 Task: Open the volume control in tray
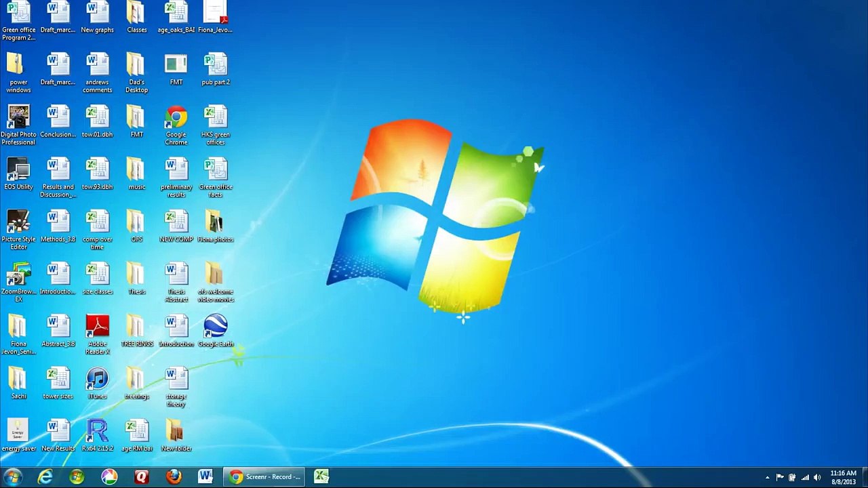[x=816, y=477]
